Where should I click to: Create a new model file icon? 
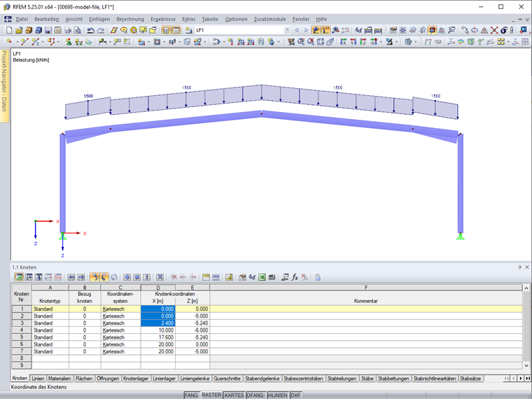point(9,30)
